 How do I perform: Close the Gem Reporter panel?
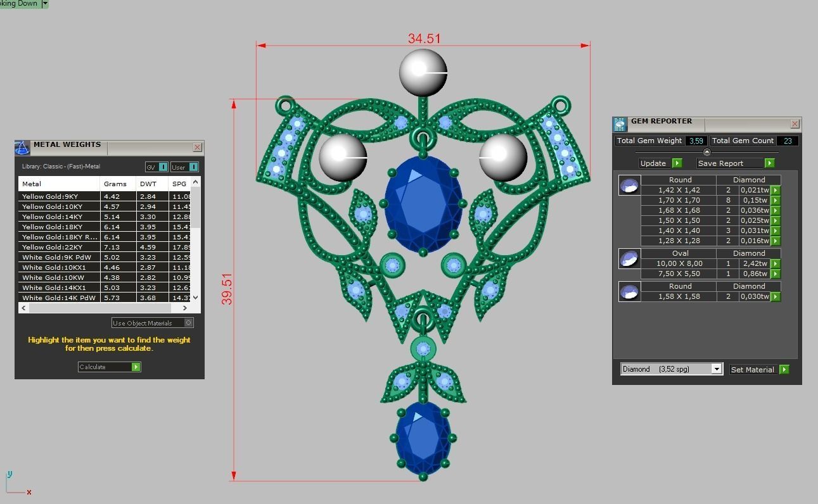[x=795, y=124]
